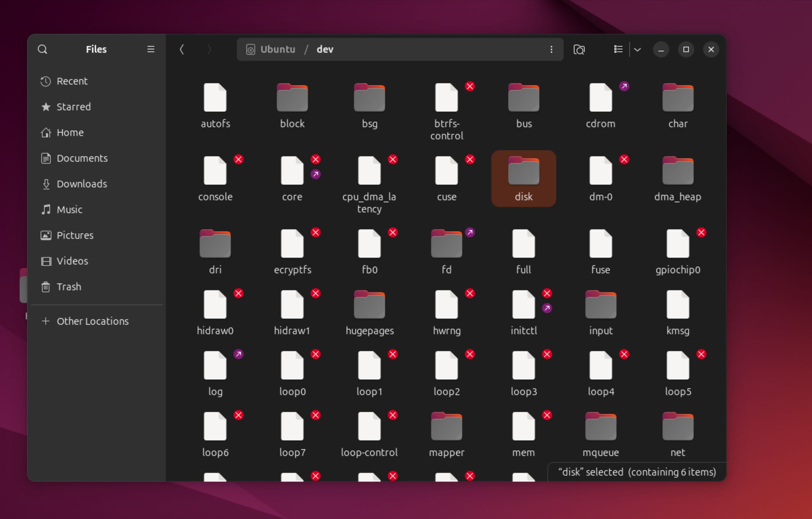Expand Other Locations in the sidebar

(92, 321)
